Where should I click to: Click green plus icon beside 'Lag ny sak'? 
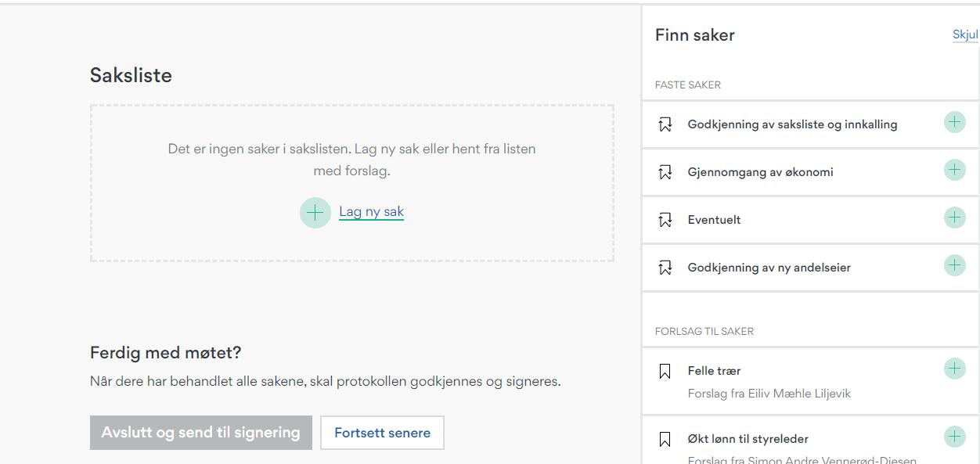click(x=315, y=212)
